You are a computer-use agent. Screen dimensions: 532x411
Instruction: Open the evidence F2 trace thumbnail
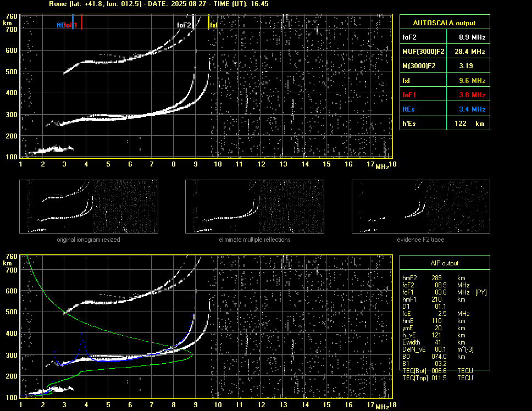421,207
